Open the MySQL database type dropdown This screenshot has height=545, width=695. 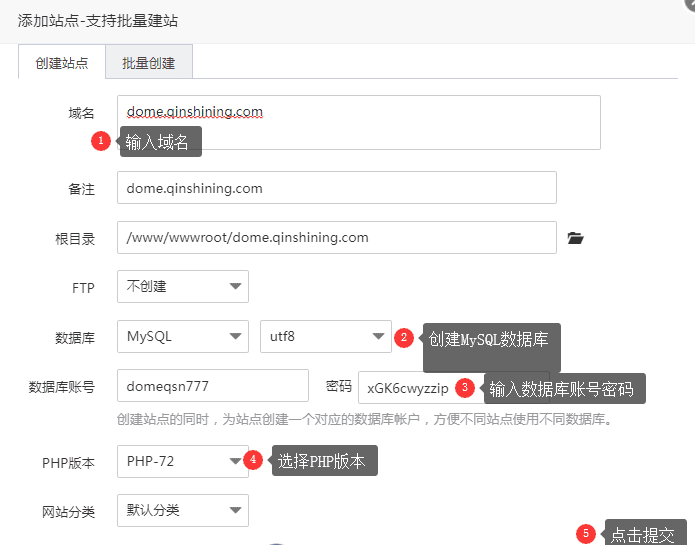click(x=183, y=336)
